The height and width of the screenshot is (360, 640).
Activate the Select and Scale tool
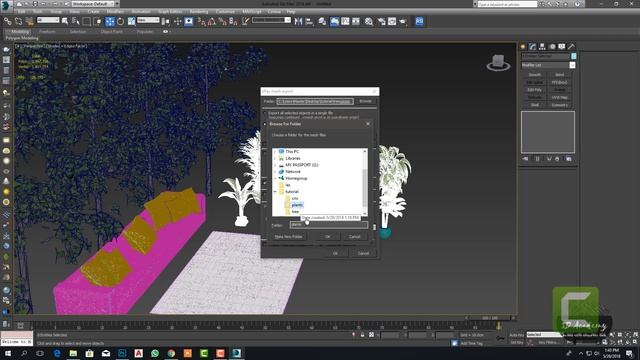coord(131,21)
